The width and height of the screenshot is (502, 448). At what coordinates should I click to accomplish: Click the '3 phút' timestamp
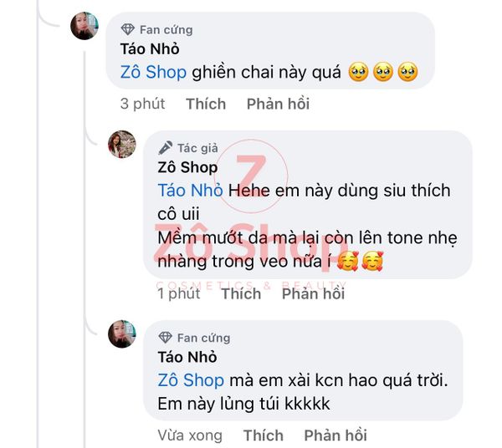(x=142, y=104)
